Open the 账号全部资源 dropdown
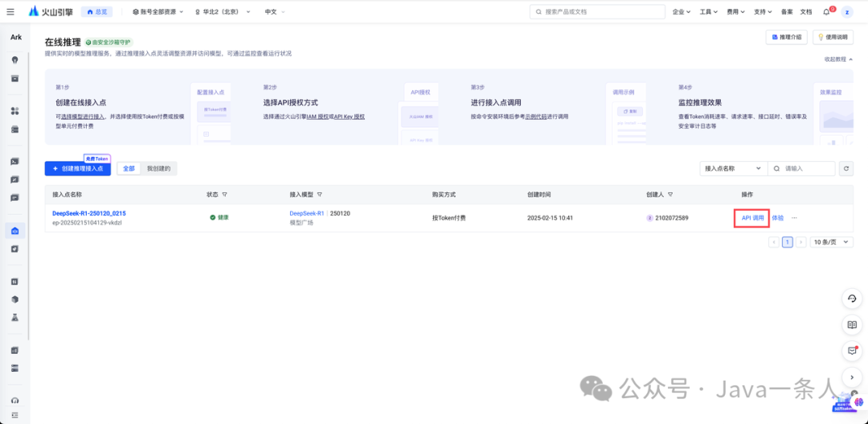The image size is (868, 424). [158, 11]
